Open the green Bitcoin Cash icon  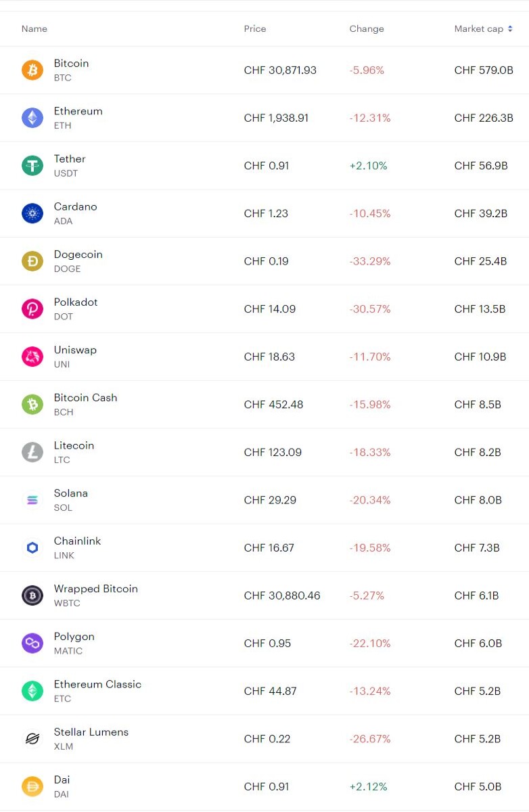32,405
